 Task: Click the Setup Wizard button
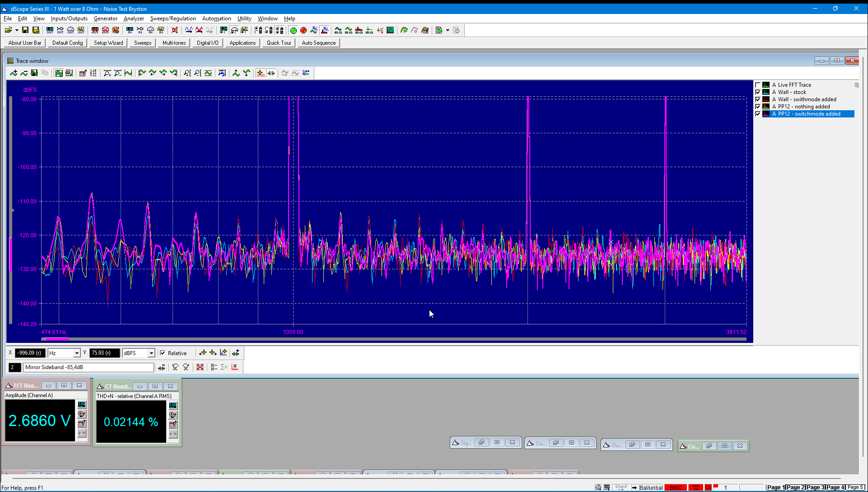click(x=108, y=43)
